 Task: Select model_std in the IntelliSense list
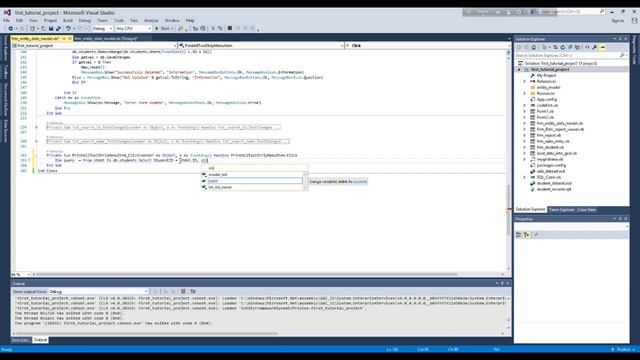click(x=252, y=174)
